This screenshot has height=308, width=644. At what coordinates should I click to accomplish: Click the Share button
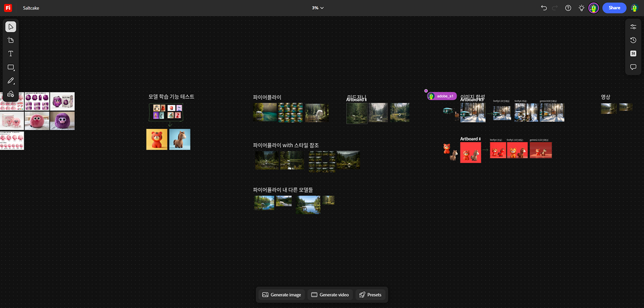tap(614, 8)
